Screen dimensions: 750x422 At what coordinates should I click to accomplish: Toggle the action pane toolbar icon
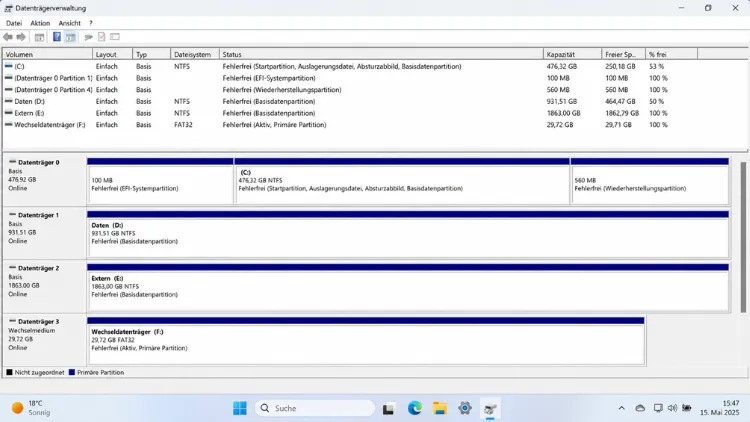click(70, 37)
